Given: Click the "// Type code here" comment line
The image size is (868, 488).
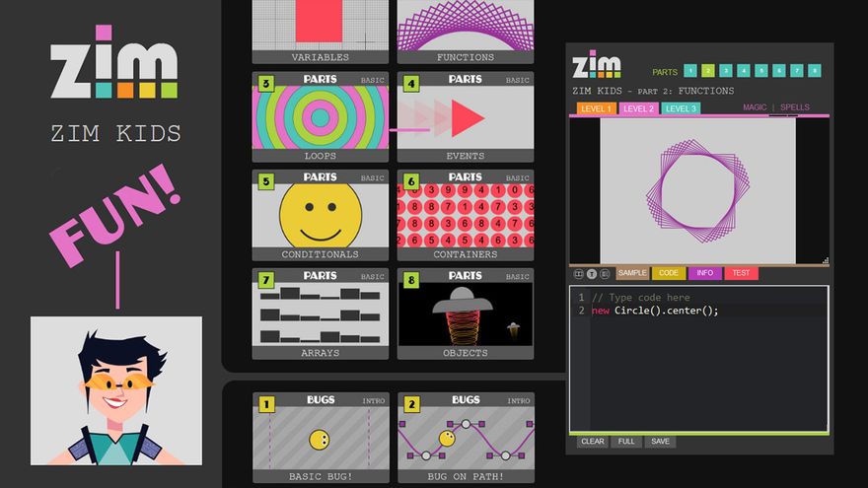Looking at the screenshot, I should pos(640,298).
